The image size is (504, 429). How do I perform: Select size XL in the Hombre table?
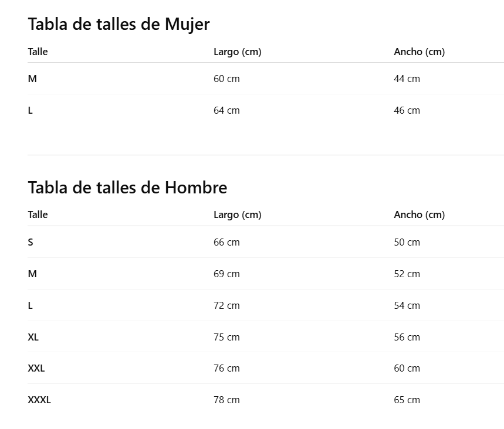click(x=33, y=337)
